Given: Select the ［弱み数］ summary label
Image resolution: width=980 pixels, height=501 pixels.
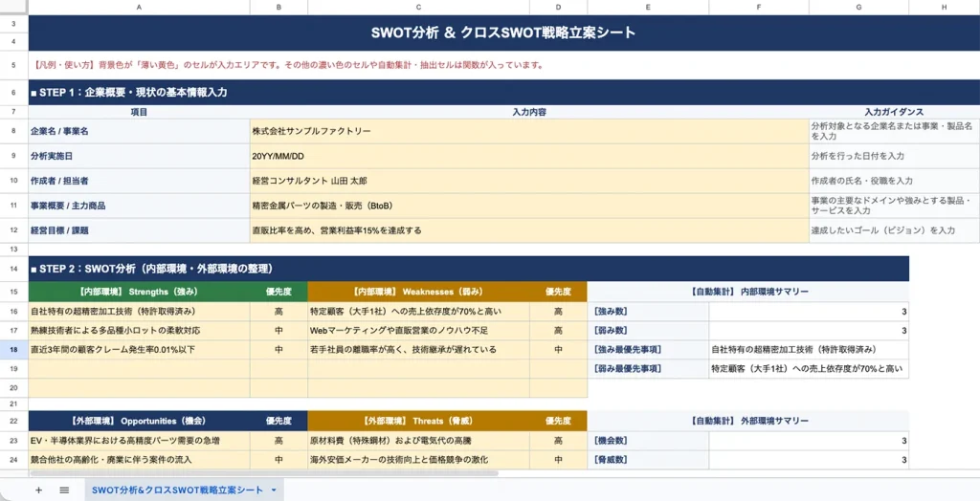Looking at the screenshot, I should coord(648,331).
